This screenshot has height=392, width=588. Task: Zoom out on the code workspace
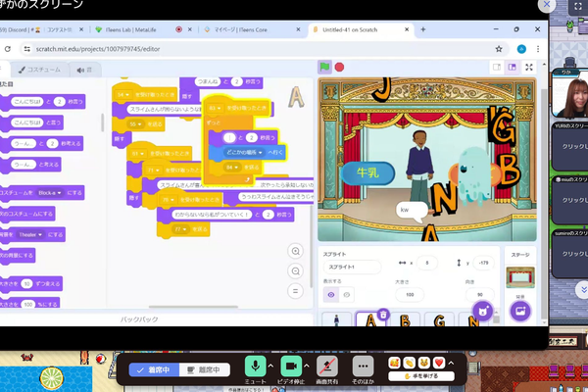pos(296,270)
